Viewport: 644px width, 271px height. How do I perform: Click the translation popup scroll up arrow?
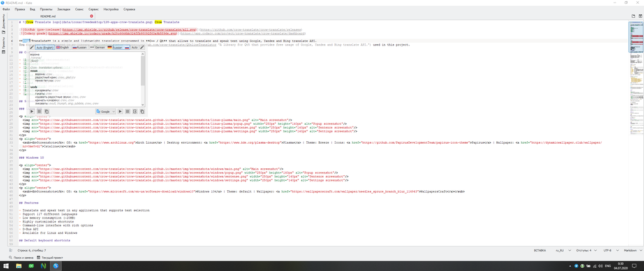(x=143, y=54)
